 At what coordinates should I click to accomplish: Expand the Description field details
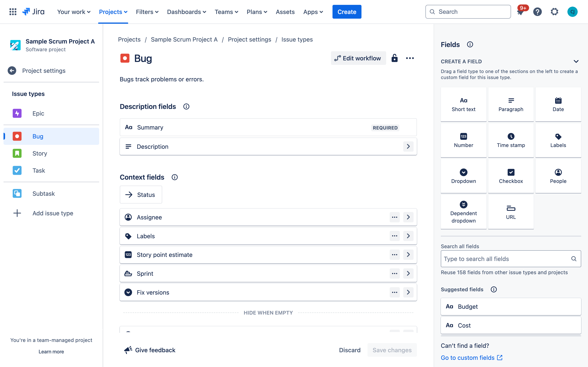pos(408,146)
